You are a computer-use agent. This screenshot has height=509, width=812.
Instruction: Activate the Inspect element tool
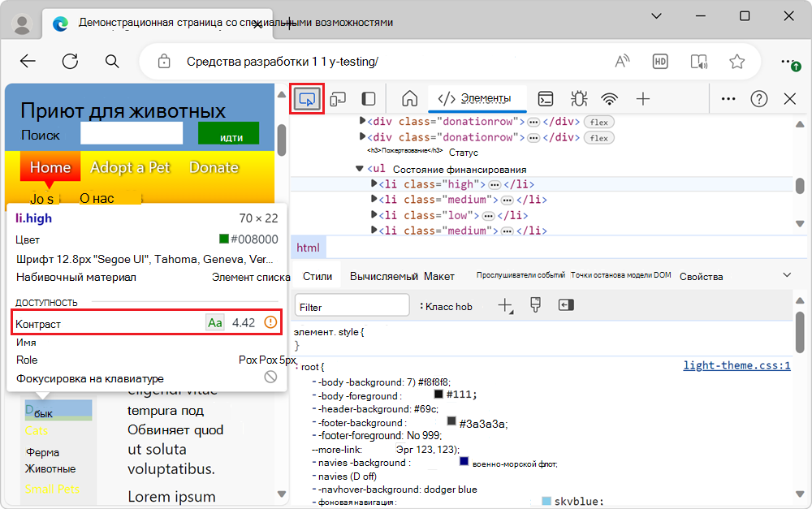click(x=307, y=98)
